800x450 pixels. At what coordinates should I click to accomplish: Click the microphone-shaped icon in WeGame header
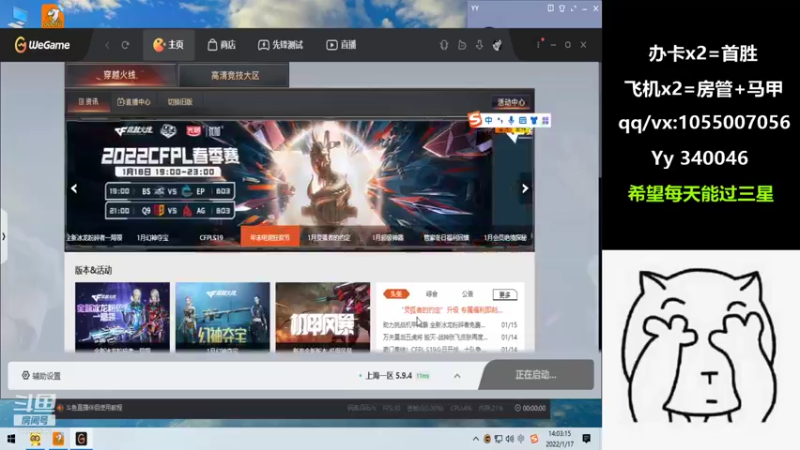click(x=444, y=45)
